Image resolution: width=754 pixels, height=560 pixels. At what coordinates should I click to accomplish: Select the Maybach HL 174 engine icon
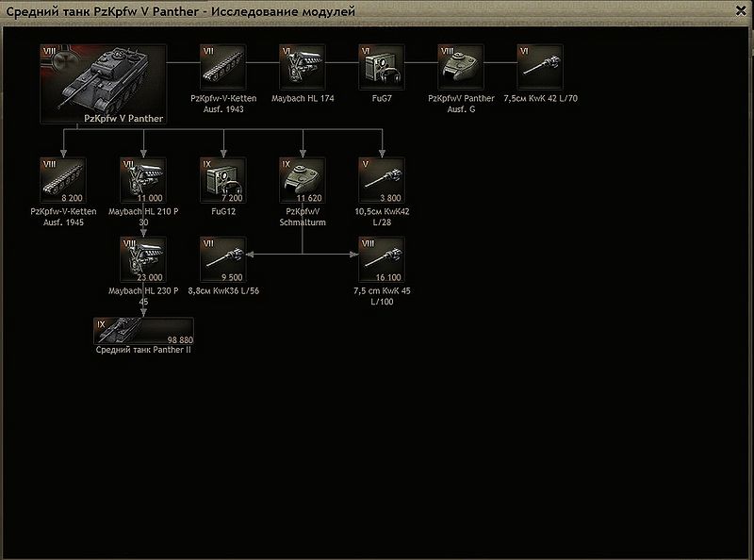pyautogui.click(x=303, y=67)
